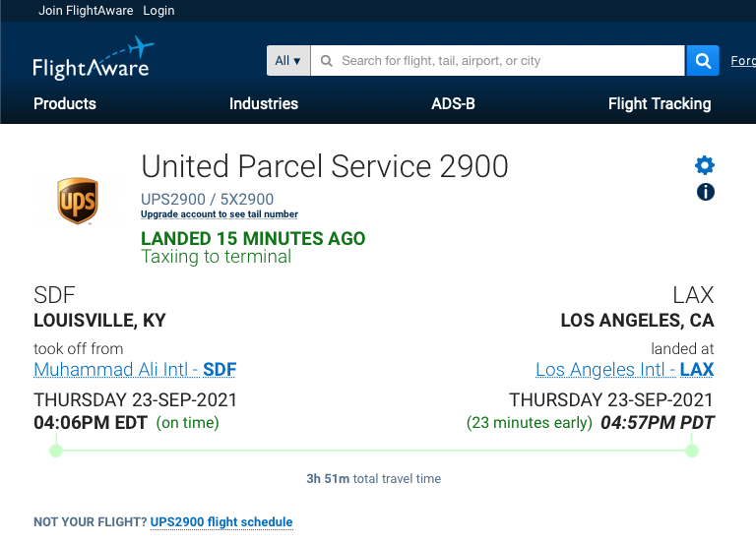Click Join FlightAware link
The width and height of the screenshot is (756, 544).
pyautogui.click(x=86, y=11)
